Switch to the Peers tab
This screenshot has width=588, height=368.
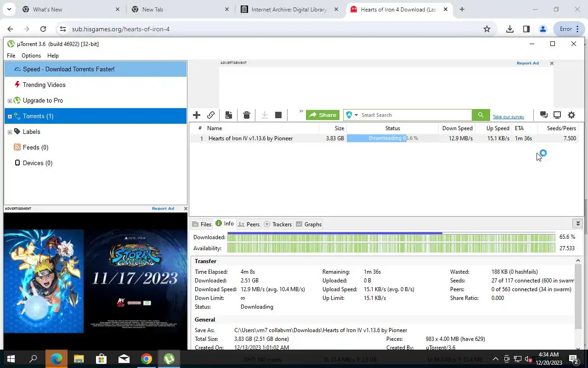249,224
